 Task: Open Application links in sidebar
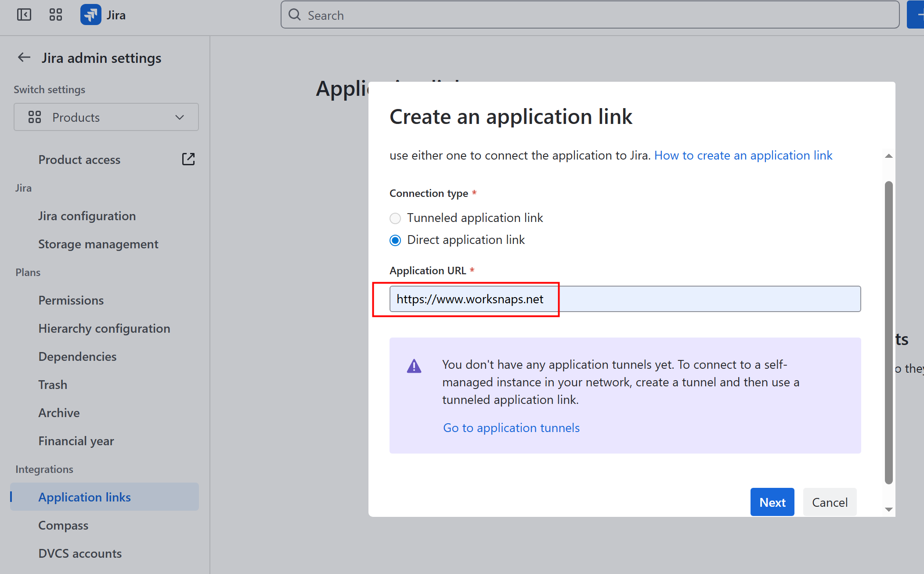coord(84,497)
